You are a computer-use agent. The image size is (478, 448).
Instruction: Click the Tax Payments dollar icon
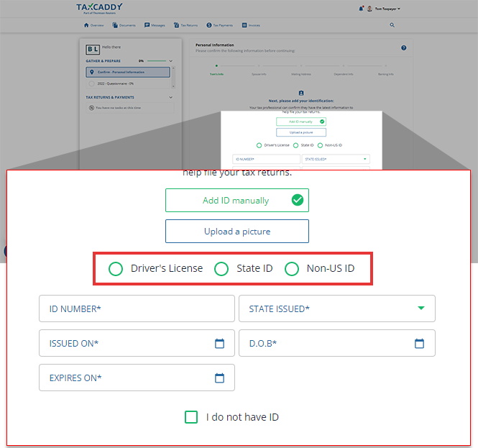pos(209,25)
